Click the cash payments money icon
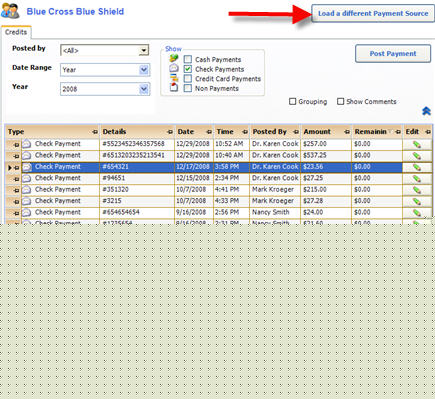435x399 pixels. (x=174, y=59)
